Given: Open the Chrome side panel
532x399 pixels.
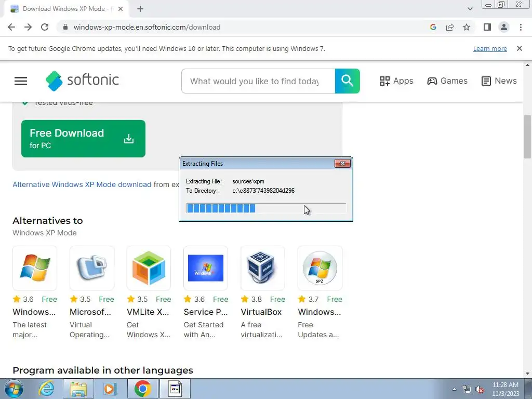Looking at the screenshot, I should click(x=487, y=27).
